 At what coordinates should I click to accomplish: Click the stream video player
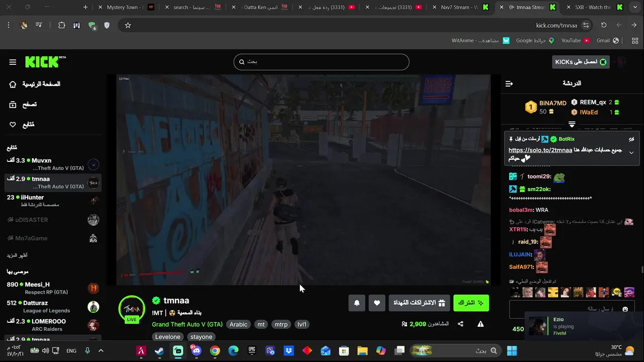point(303,179)
